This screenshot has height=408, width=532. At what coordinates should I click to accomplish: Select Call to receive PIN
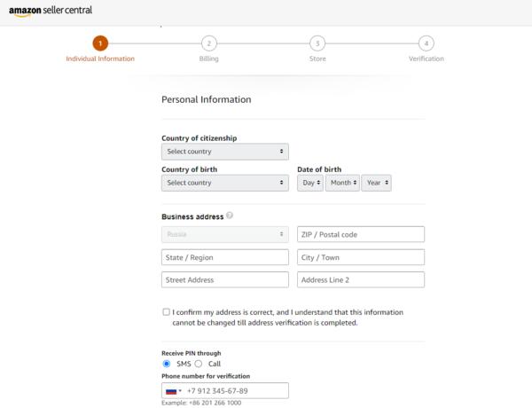[x=199, y=364]
